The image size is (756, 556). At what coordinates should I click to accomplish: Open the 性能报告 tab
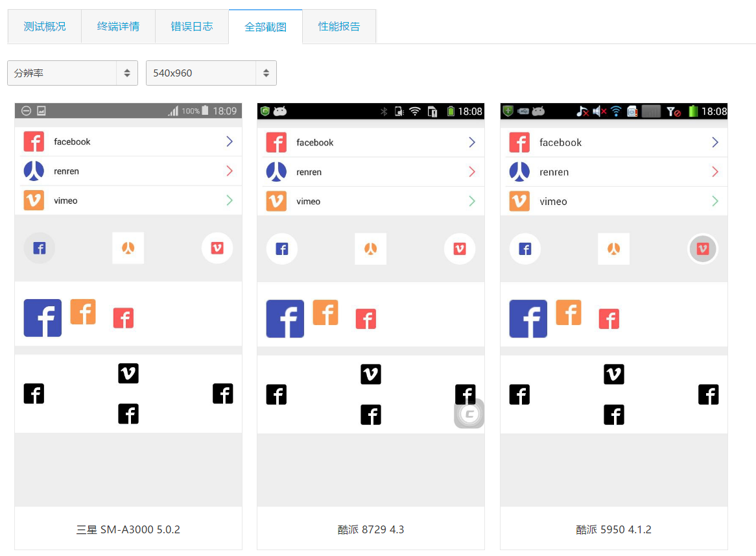coord(339,27)
